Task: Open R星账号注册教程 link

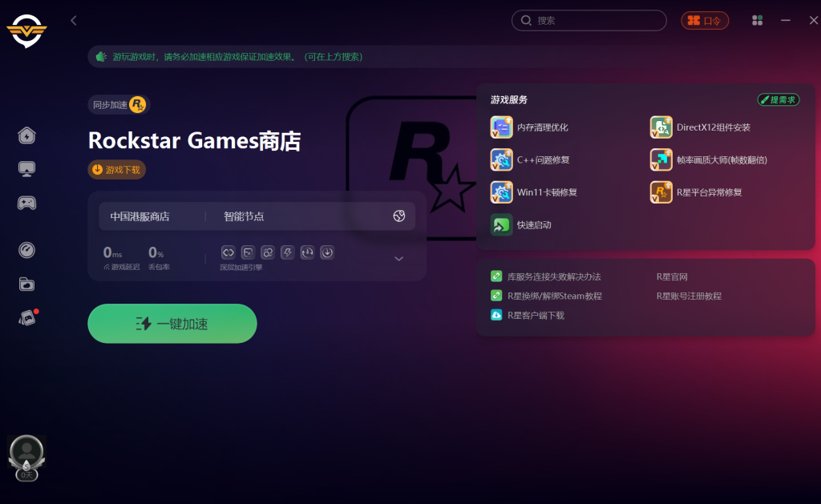Action: (x=689, y=296)
